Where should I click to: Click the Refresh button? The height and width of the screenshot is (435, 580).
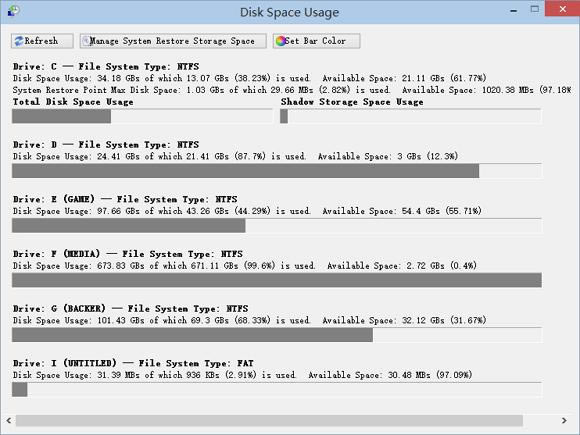tap(42, 41)
